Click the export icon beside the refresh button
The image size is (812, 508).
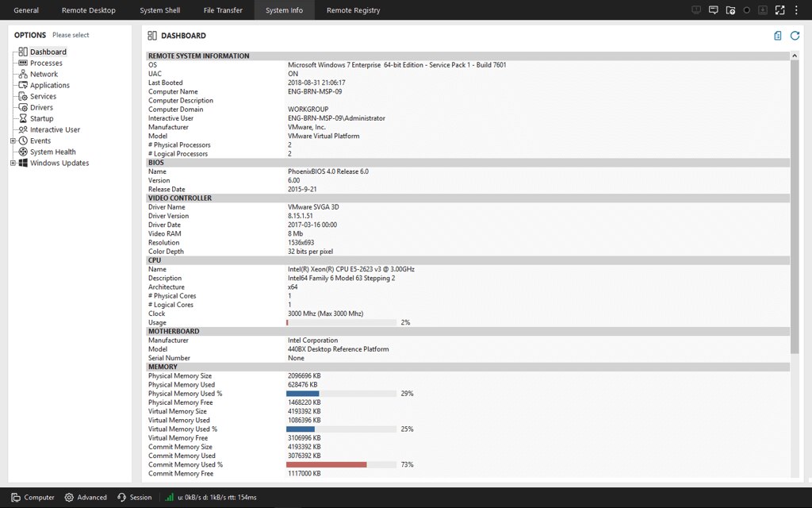coord(778,35)
